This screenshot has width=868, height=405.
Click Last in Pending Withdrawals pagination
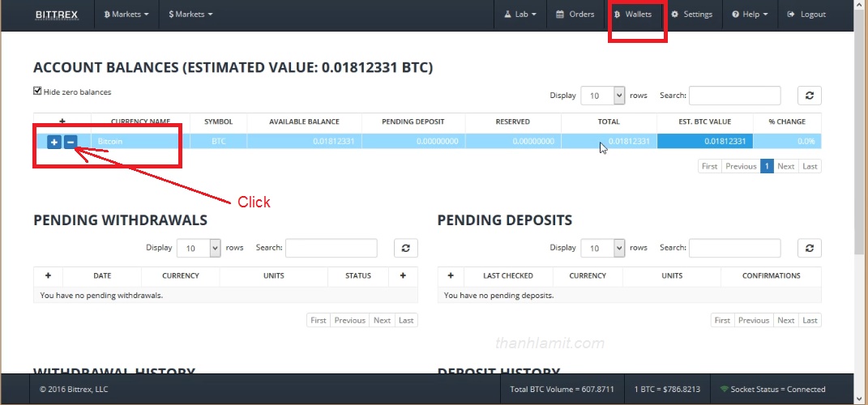[406, 320]
